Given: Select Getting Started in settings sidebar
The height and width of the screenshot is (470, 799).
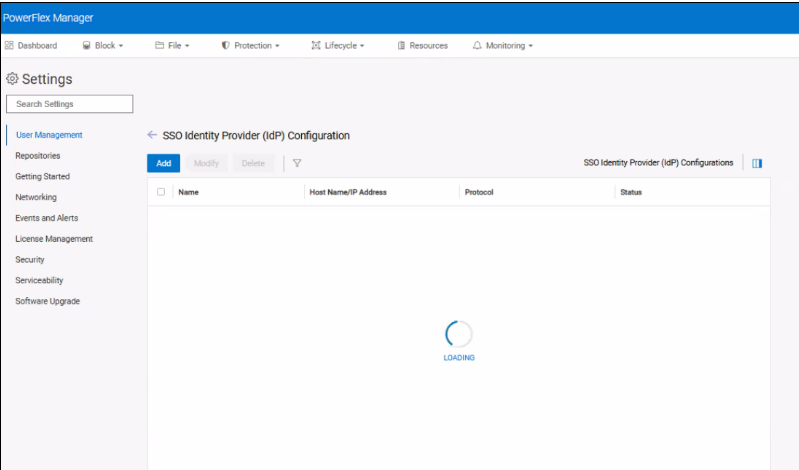Looking at the screenshot, I should click(x=42, y=176).
